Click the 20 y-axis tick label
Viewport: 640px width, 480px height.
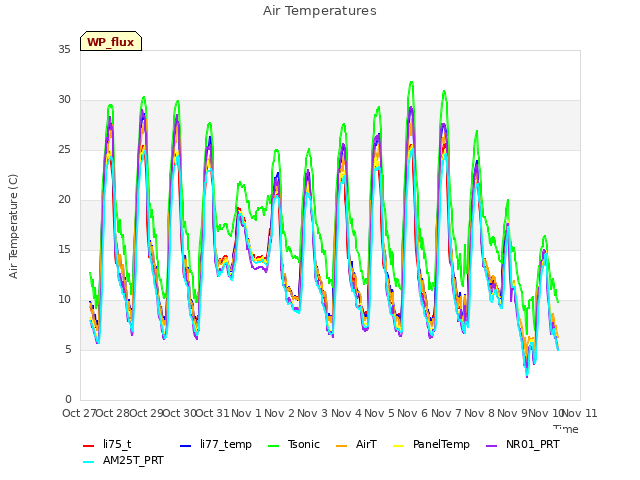(64, 200)
